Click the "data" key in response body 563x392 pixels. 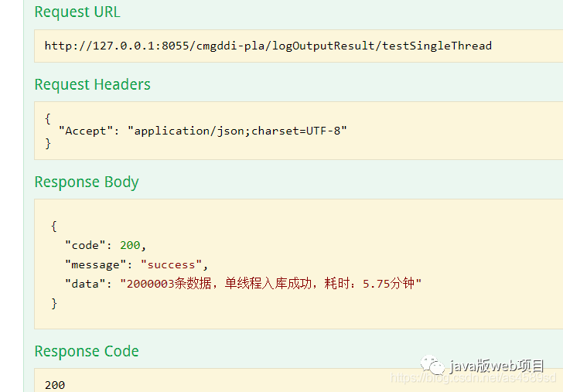(x=85, y=284)
